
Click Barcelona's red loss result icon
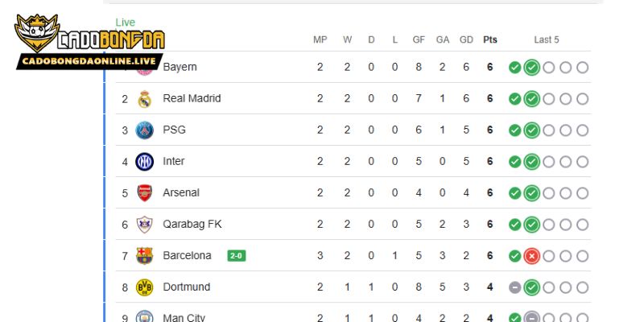pyautogui.click(x=531, y=256)
